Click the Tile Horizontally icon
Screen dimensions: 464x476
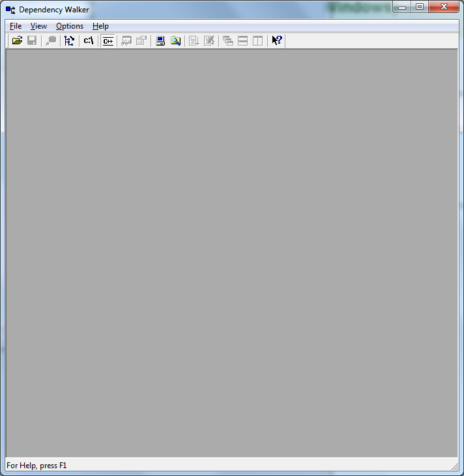click(242, 40)
